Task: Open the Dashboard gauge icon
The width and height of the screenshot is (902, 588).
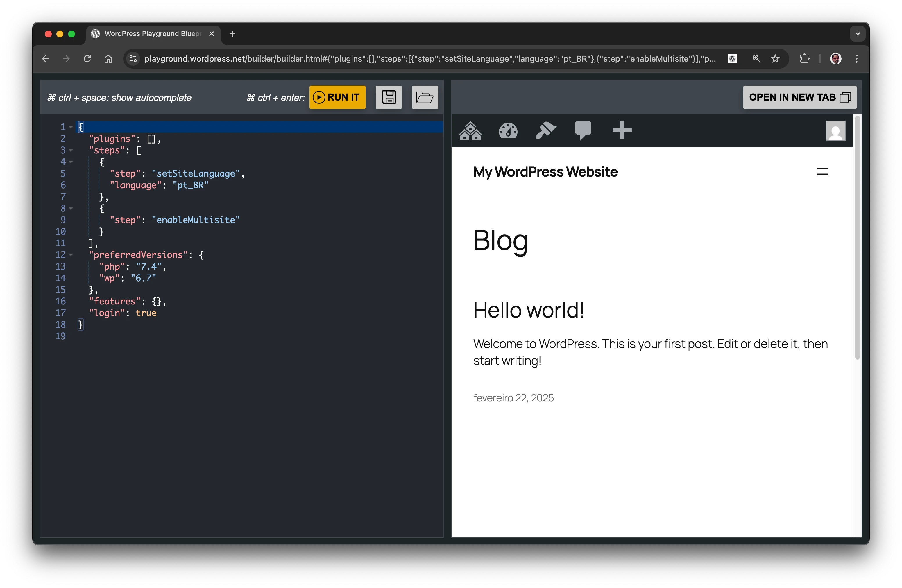Action: [x=508, y=131]
